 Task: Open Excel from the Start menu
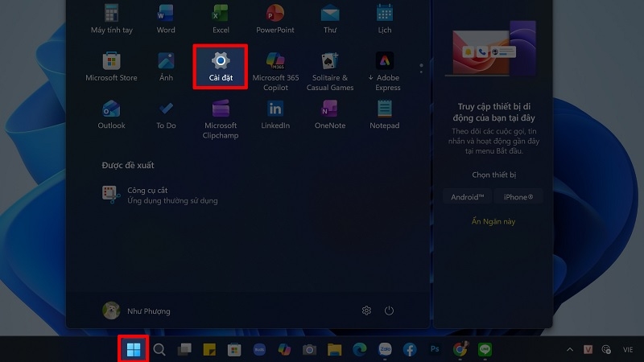tap(221, 19)
